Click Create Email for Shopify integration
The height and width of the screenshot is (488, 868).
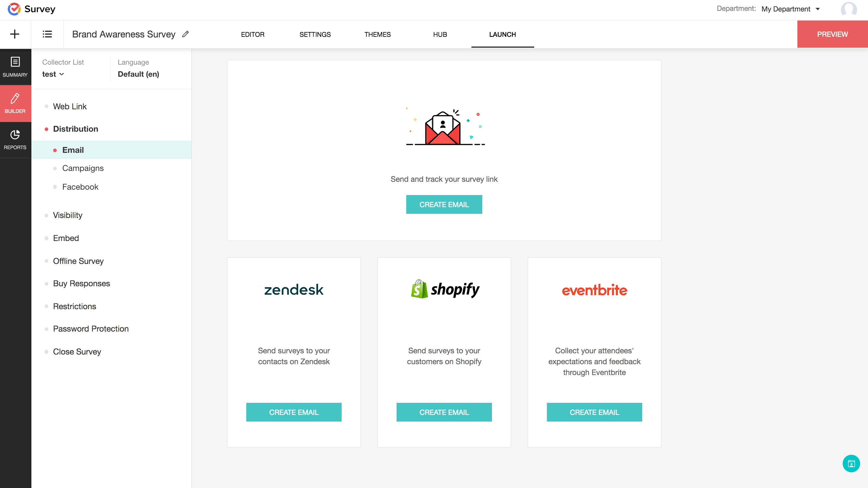[x=444, y=412]
